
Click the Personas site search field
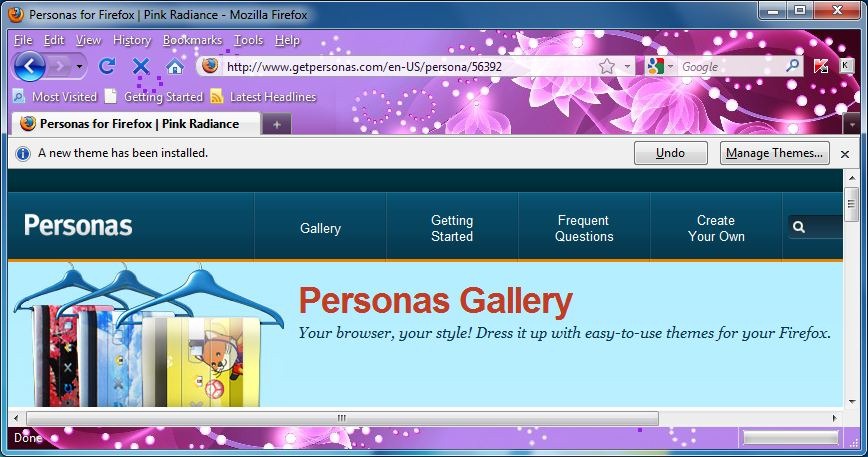tap(815, 227)
